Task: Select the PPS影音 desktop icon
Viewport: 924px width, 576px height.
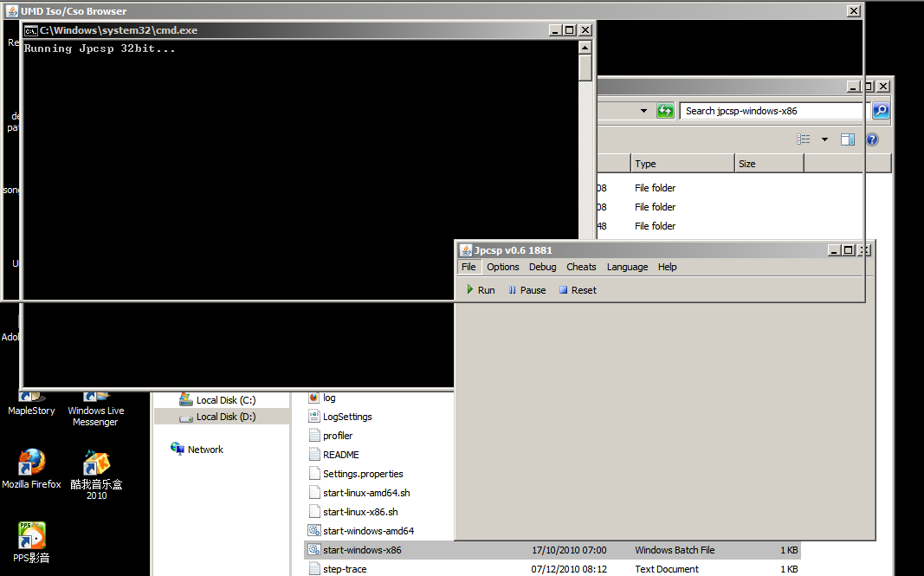Action: (31, 541)
